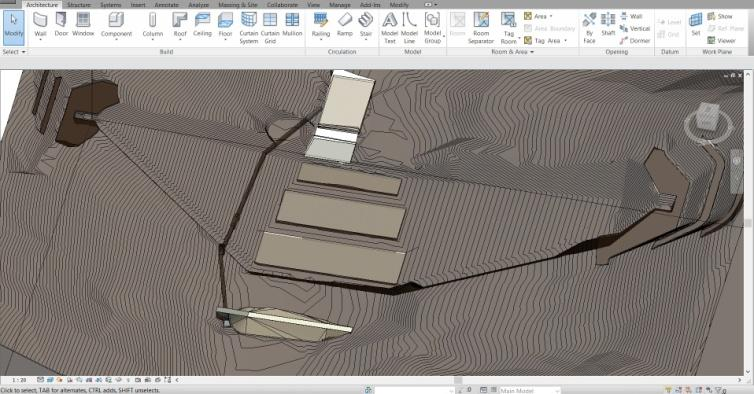The image size is (754, 394).
Task: Toggle Show work plane
Action: coord(720,16)
